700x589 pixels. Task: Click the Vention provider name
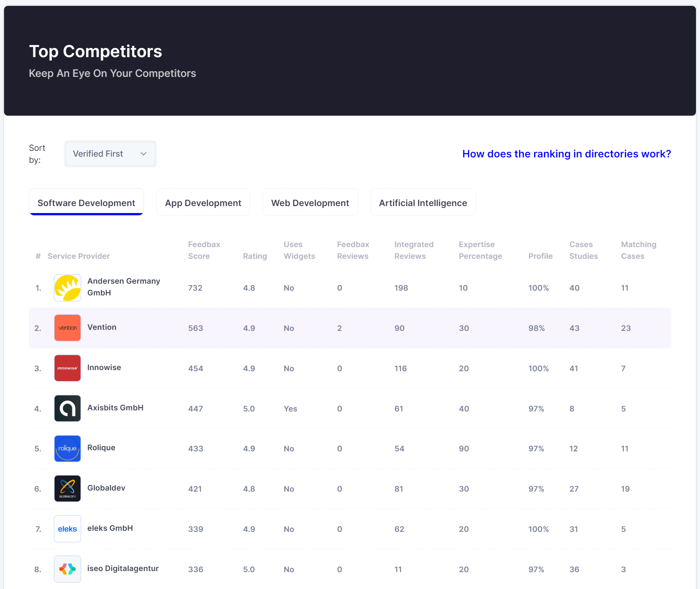point(102,327)
